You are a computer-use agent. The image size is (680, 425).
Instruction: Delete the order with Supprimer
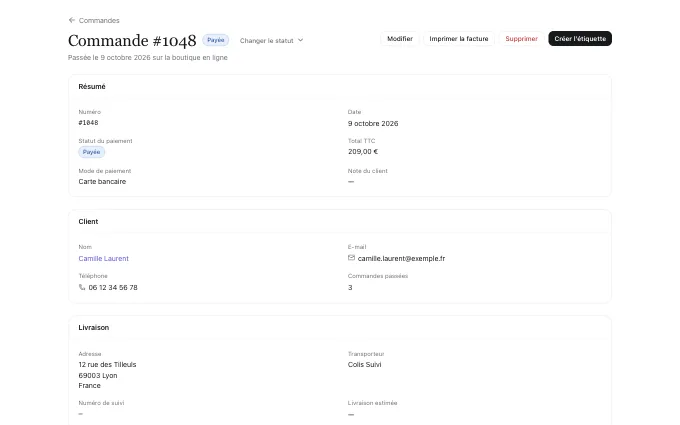(521, 39)
